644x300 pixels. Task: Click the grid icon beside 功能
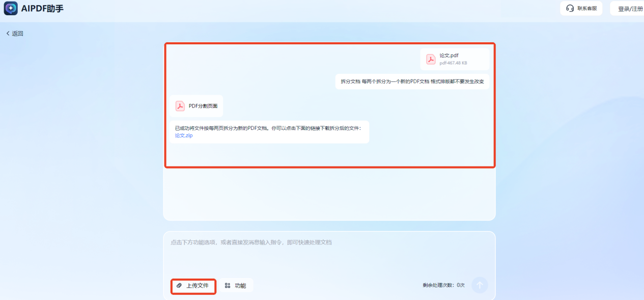coord(228,286)
